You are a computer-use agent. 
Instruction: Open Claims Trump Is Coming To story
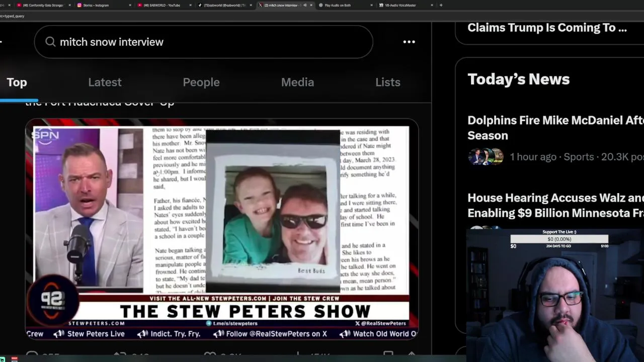547,28
